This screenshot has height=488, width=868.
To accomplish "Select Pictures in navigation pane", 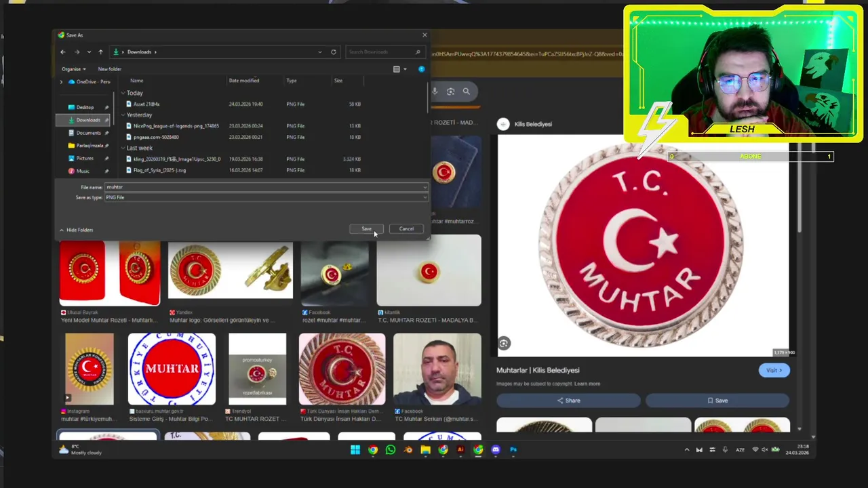I will pyautogui.click(x=85, y=159).
